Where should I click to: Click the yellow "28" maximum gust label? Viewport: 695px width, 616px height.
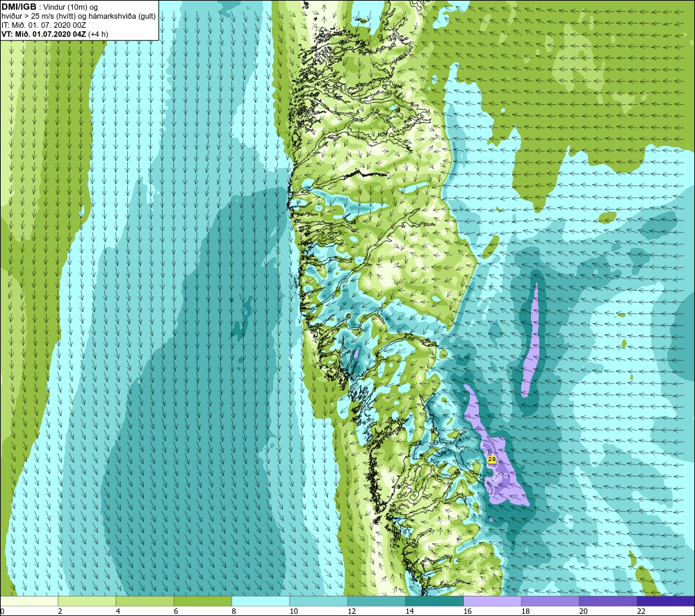(491, 460)
